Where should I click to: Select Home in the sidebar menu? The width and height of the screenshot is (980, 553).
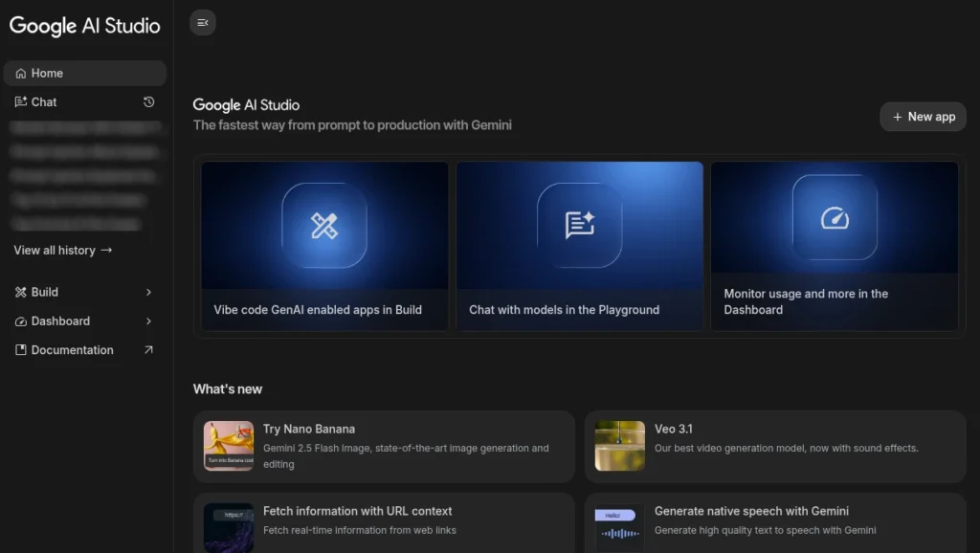(x=45, y=73)
